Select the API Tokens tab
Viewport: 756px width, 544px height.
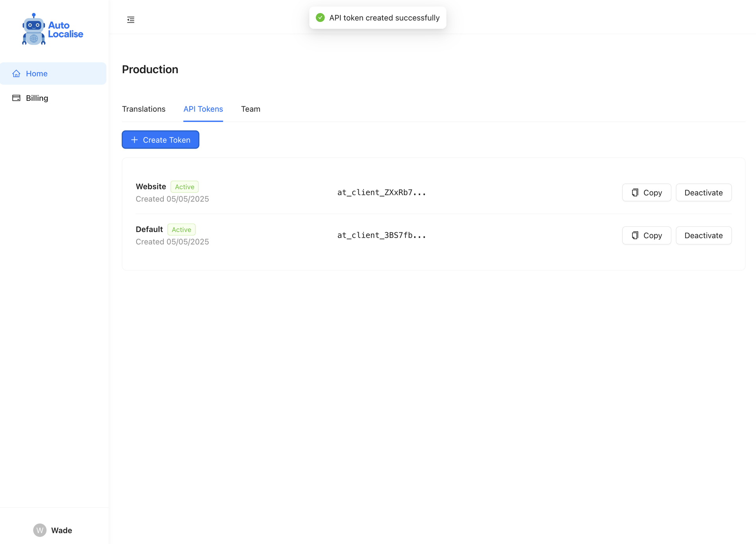point(203,109)
